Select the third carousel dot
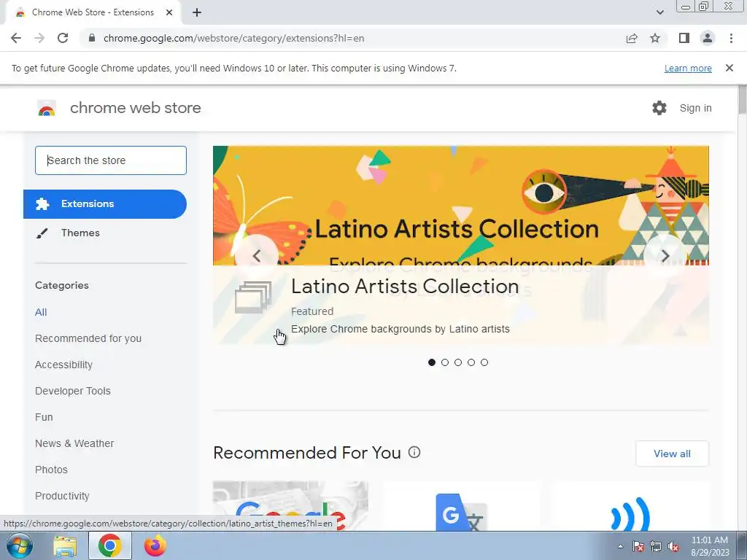Image resolution: width=747 pixels, height=560 pixels. tap(458, 362)
